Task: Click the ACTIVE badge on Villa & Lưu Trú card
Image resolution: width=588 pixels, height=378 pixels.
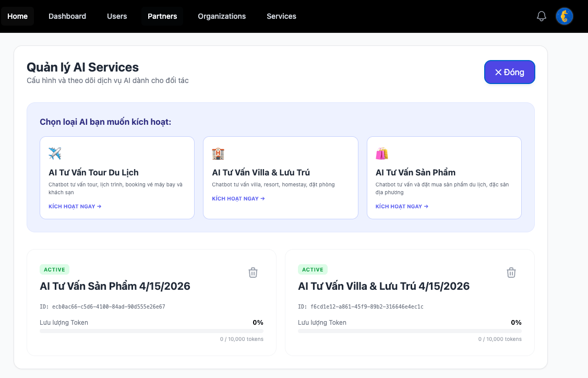Action: (x=313, y=269)
